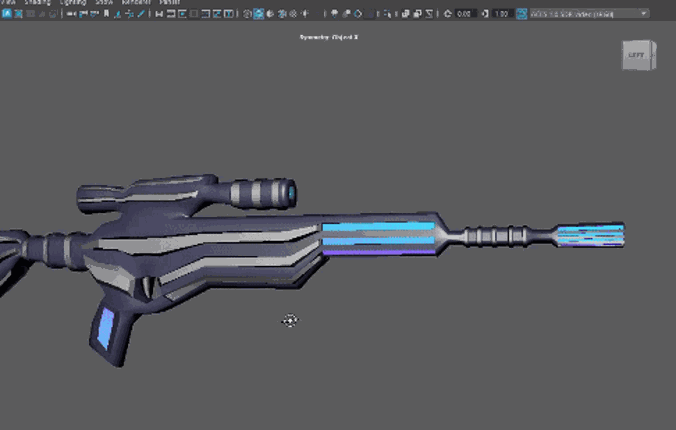
Task: Toggle the viewport grid display
Action: coord(158,14)
